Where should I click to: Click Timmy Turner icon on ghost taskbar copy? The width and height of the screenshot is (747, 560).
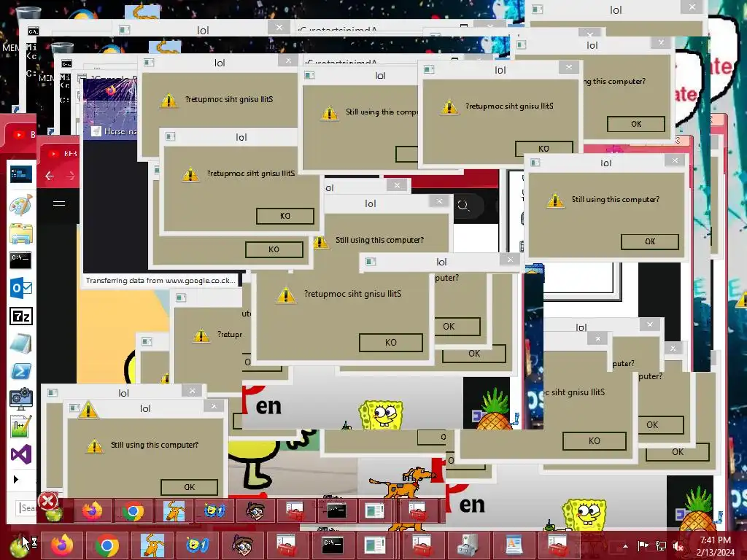pyautogui.click(x=256, y=511)
